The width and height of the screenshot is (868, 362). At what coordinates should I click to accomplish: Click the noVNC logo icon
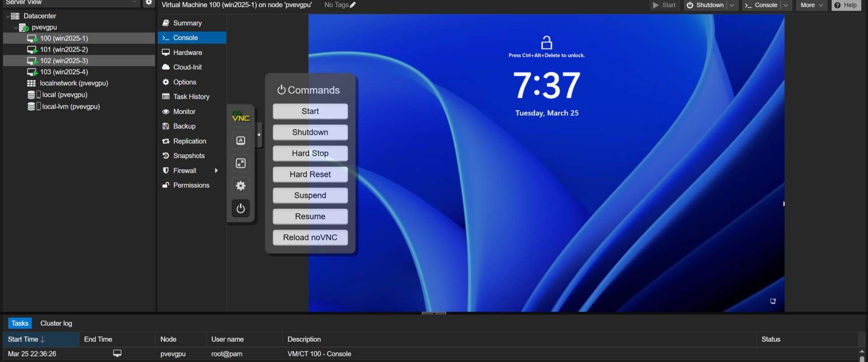pos(241,116)
